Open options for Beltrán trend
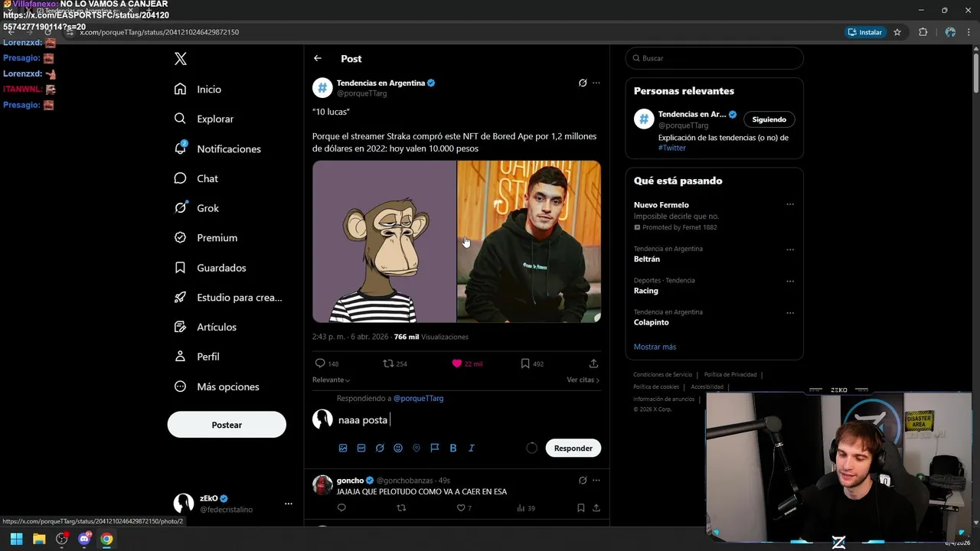Image resolution: width=980 pixels, height=551 pixels. pyautogui.click(x=790, y=249)
